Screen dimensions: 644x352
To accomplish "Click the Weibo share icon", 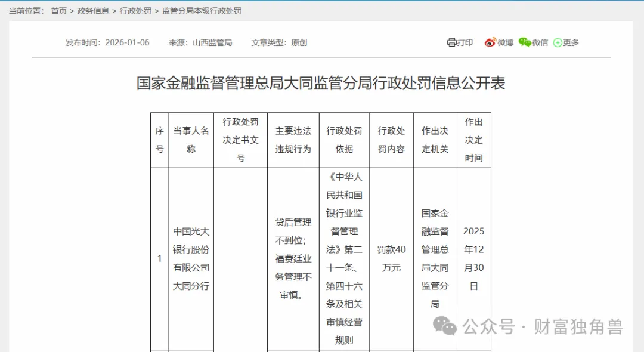I will [x=490, y=42].
